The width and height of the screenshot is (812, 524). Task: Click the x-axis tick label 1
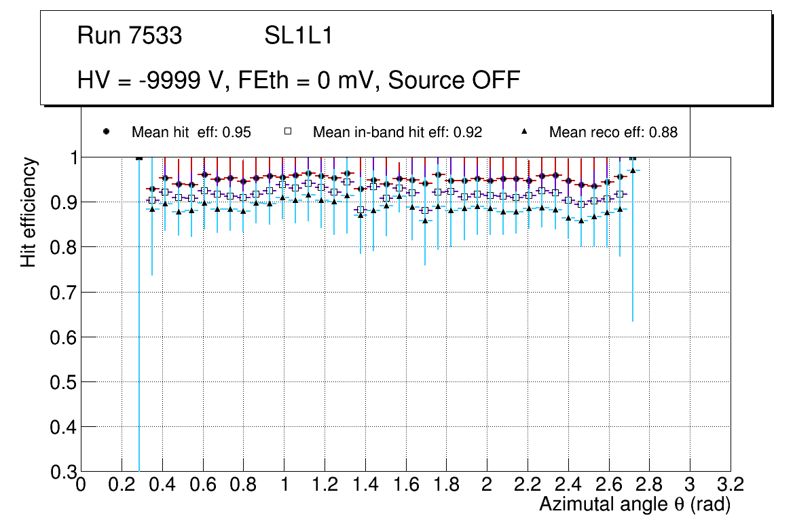tap(284, 485)
